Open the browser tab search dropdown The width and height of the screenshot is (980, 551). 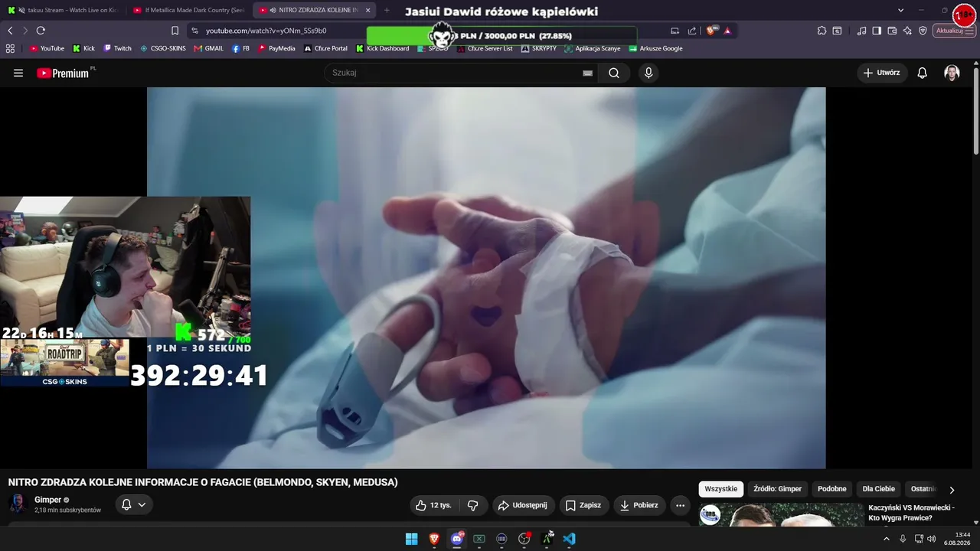pyautogui.click(x=900, y=10)
